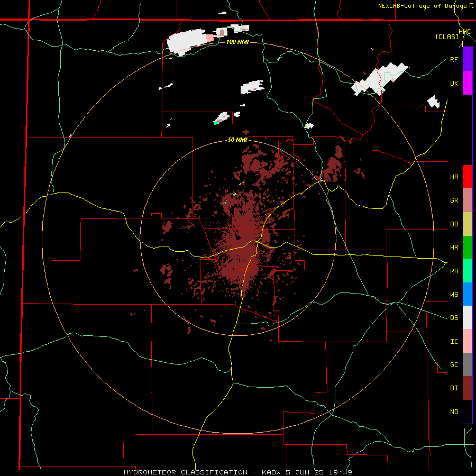Click the WS blue legend swatch
The height and width of the screenshot is (476, 476).
point(467,294)
